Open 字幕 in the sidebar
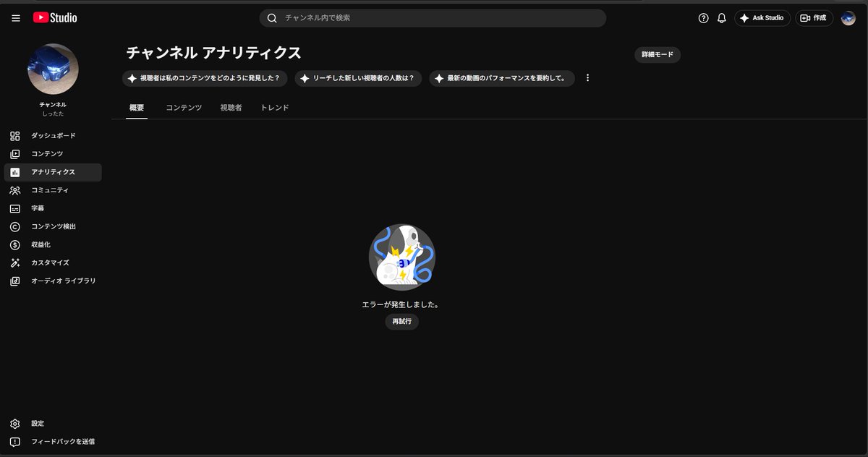The width and height of the screenshot is (868, 457). (53, 208)
